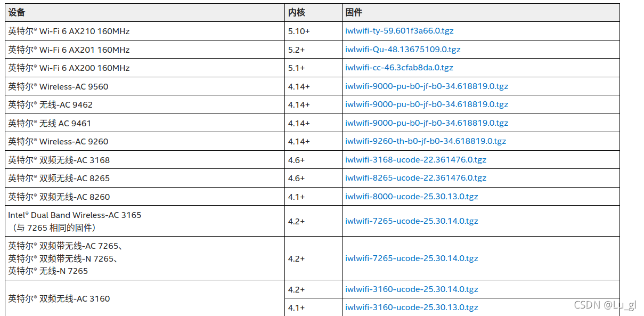
Task: Click the 英特尔 Wireless-AC 9560 device name
Action: pos(58,86)
